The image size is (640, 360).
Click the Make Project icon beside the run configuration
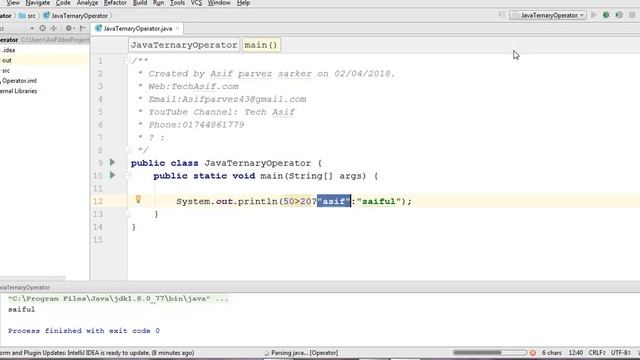(x=502, y=15)
